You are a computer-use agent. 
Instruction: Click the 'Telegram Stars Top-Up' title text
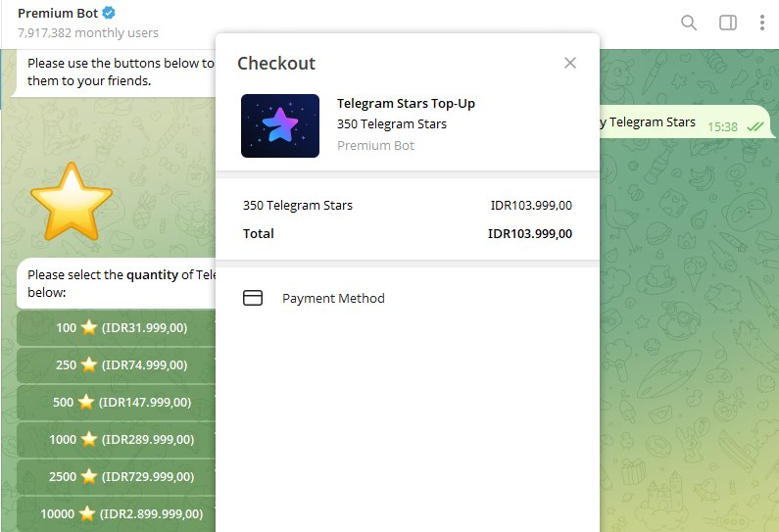tap(406, 103)
